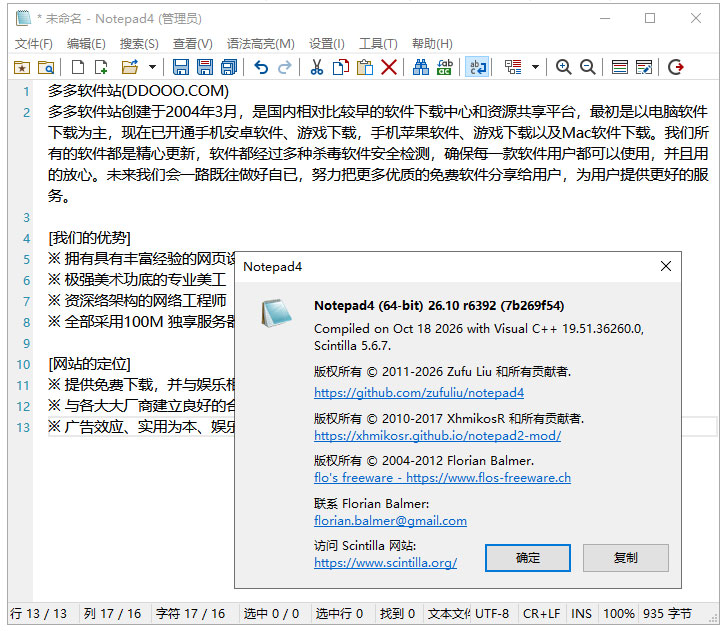Open the 文件(F) menu

click(33, 44)
